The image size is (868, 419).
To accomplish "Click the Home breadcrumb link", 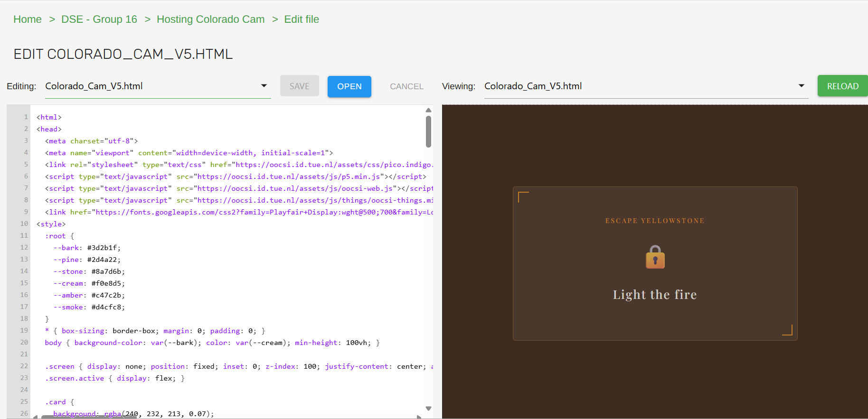I will (x=28, y=19).
